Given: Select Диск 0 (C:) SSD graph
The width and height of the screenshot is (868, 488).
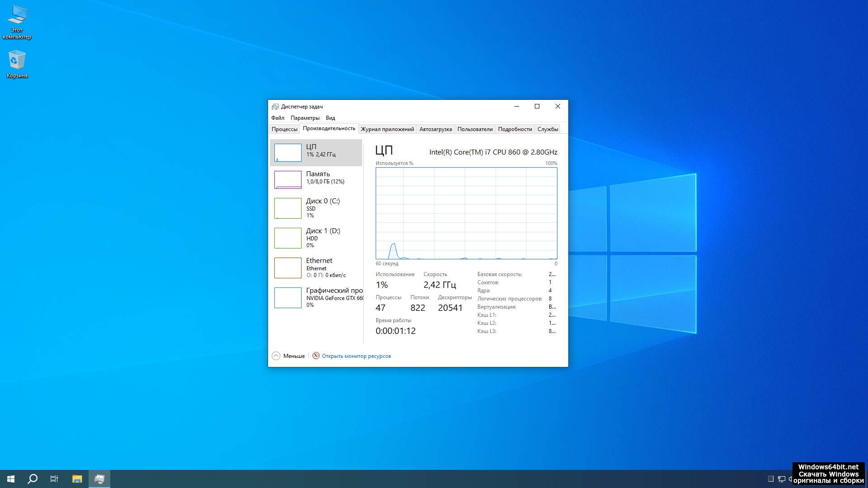Looking at the screenshot, I should (x=316, y=208).
